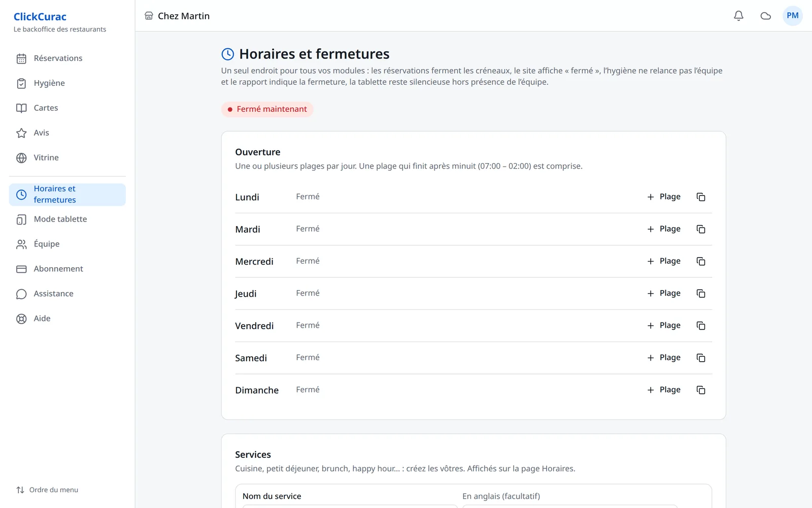Open Mode tablette in the sidebar
Viewport: 812px width, 508px height.
coord(67,219)
